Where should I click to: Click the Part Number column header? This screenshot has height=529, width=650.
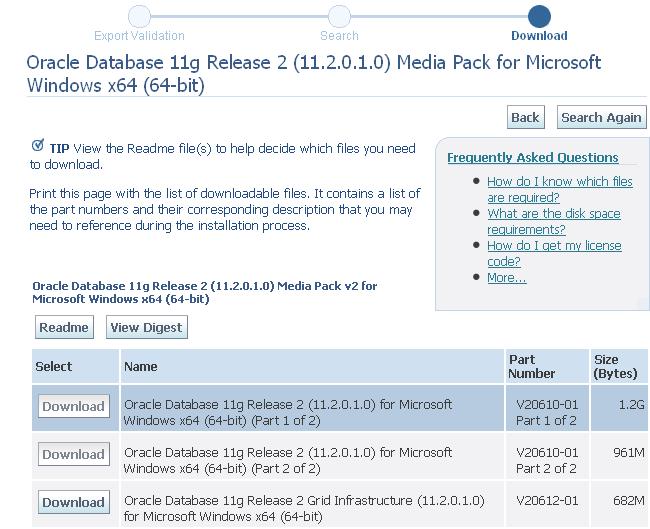pyautogui.click(x=547, y=366)
